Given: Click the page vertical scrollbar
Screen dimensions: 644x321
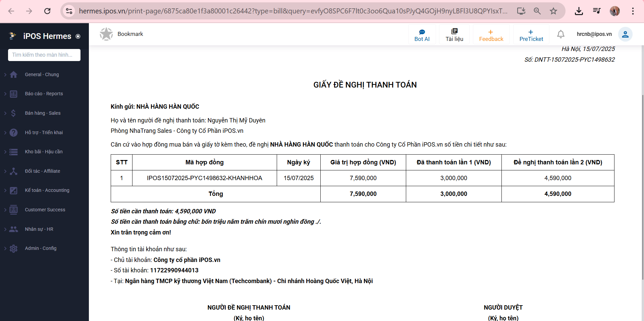Looking at the screenshot, I should [642, 186].
